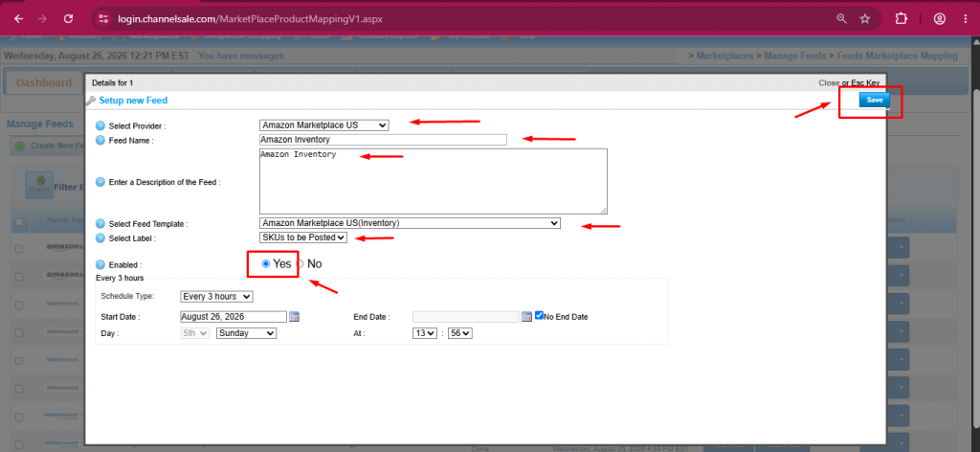The height and width of the screenshot is (452, 980).
Task: Open the Sunday day dropdown
Action: coord(246,333)
